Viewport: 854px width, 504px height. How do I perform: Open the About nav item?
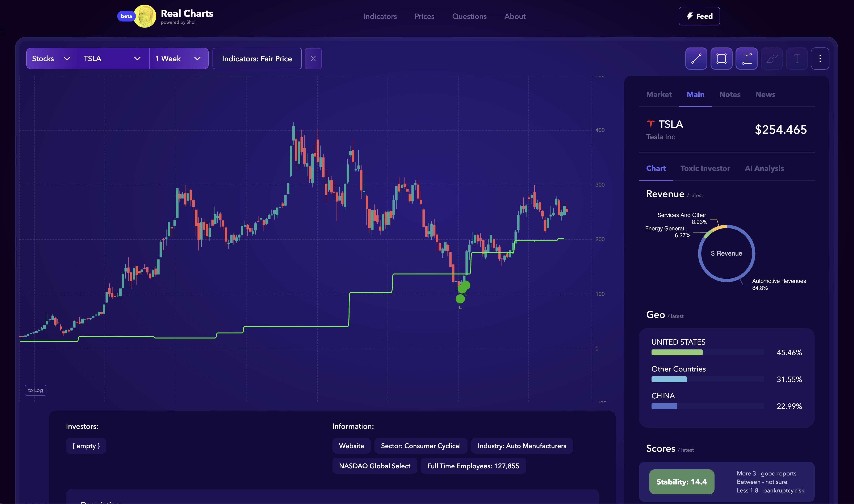515,16
